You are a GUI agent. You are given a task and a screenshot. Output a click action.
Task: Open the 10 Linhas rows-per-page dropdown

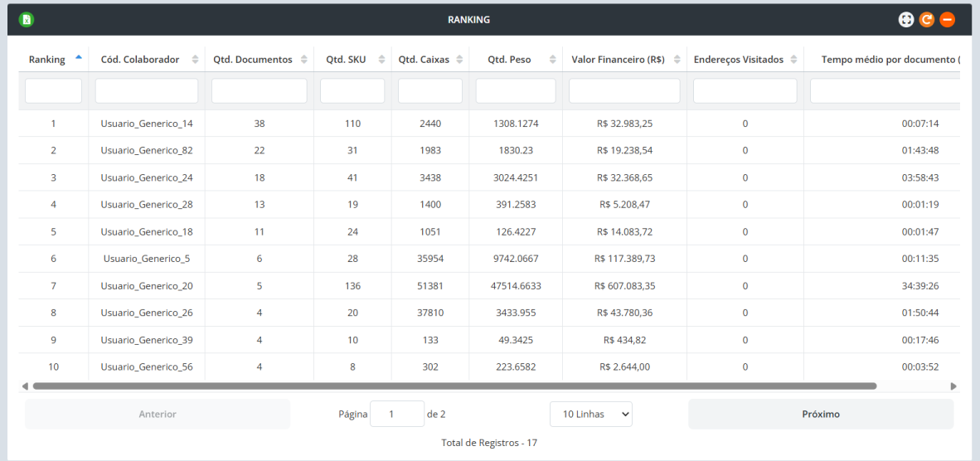pos(590,414)
